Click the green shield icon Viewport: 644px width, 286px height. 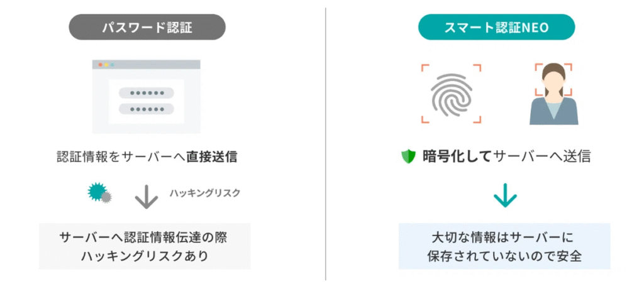pos(409,157)
